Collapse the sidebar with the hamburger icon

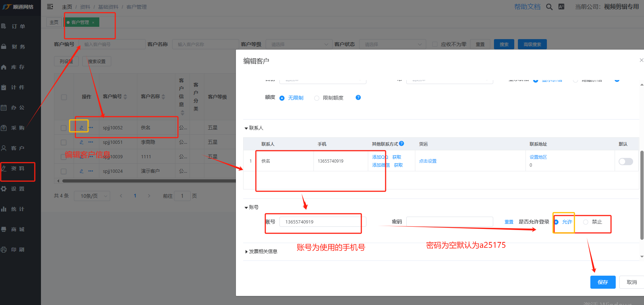[x=50, y=7]
